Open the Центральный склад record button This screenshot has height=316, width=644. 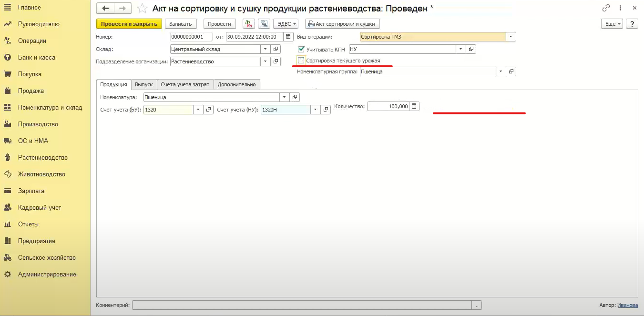coord(276,49)
